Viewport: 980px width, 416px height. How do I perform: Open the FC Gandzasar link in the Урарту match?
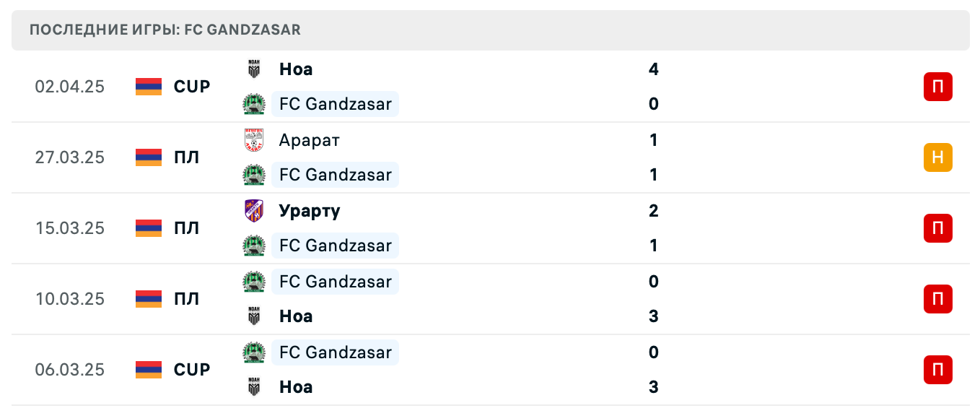(335, 246)
